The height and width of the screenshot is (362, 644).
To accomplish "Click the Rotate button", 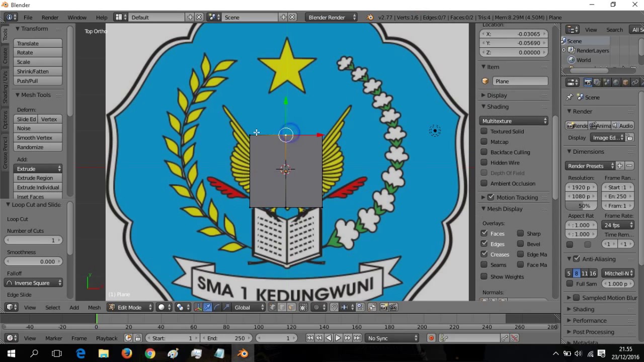I will 38,52.
